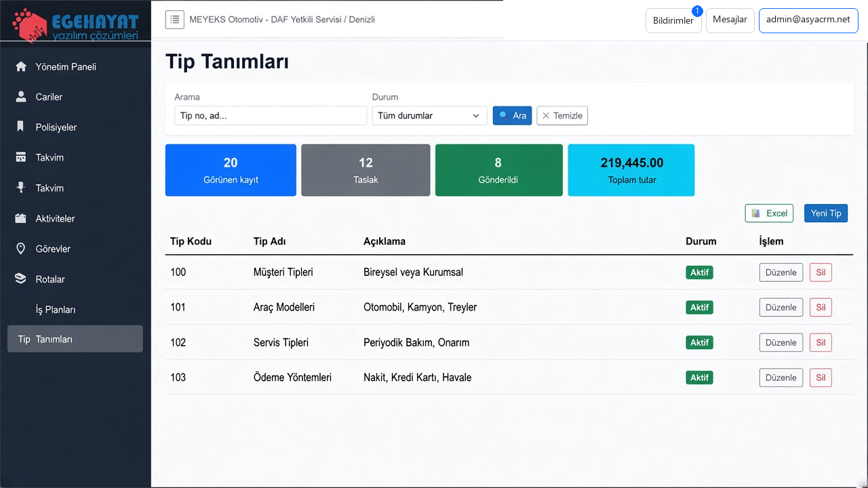The image size is (868, 488).
Task: Click the Görünen kayıt summary card
Action: click(x=231, y=170)
